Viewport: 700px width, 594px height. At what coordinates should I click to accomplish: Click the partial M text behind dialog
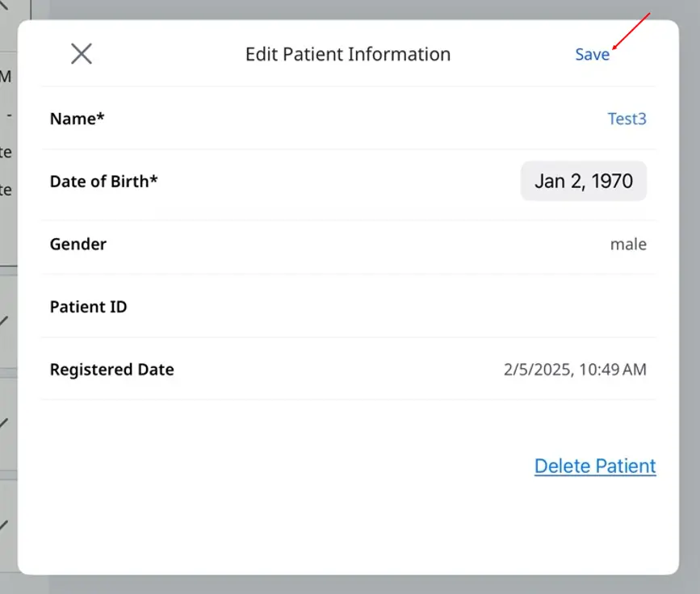coord(6,77)
